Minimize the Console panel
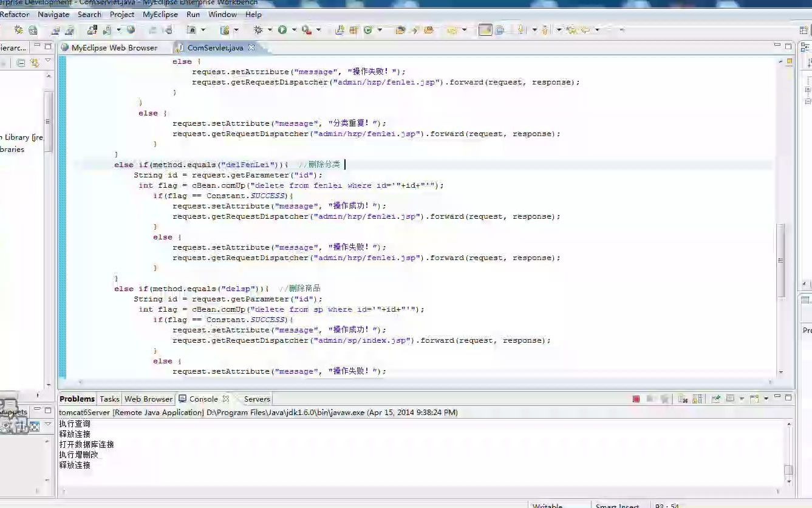Screen dimensions: 812x508 pyautogui.click(x=777, y=397)
